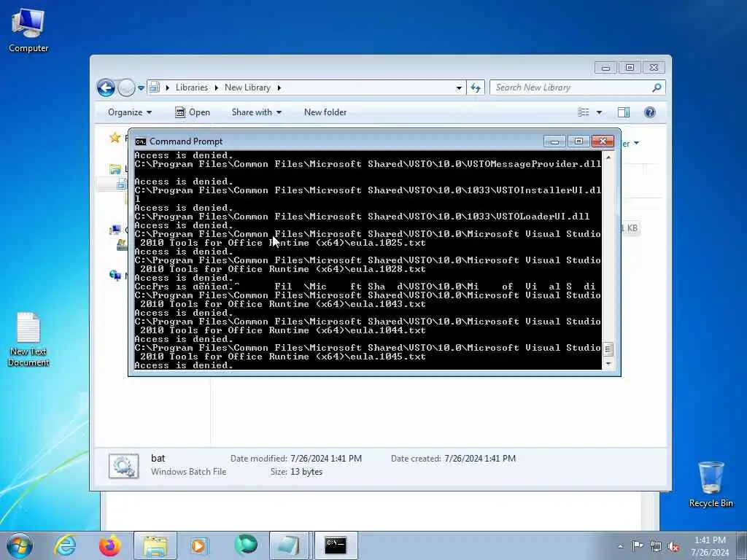Click Open in Explorer toolbar
Image resolution: width=747 pixels, height=560 pixels.
[x=193, y=112]
